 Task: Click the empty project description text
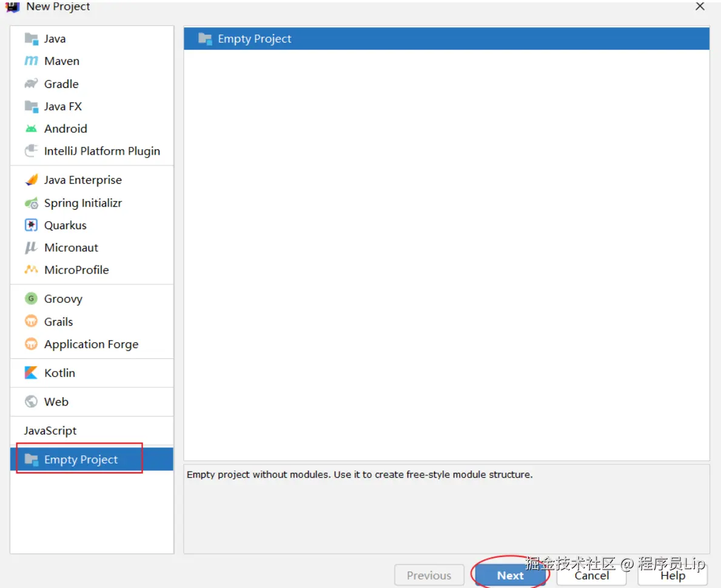point(360,475)
